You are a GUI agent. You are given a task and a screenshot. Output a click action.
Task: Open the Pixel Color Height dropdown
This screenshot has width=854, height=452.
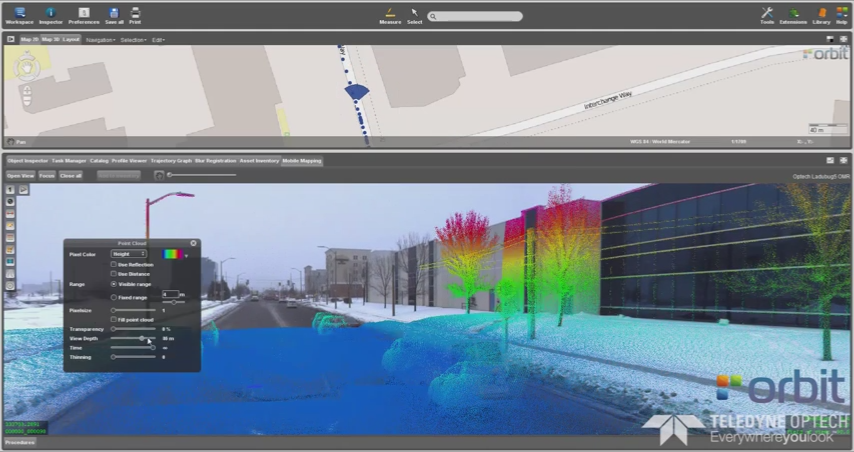coord(129,254)
